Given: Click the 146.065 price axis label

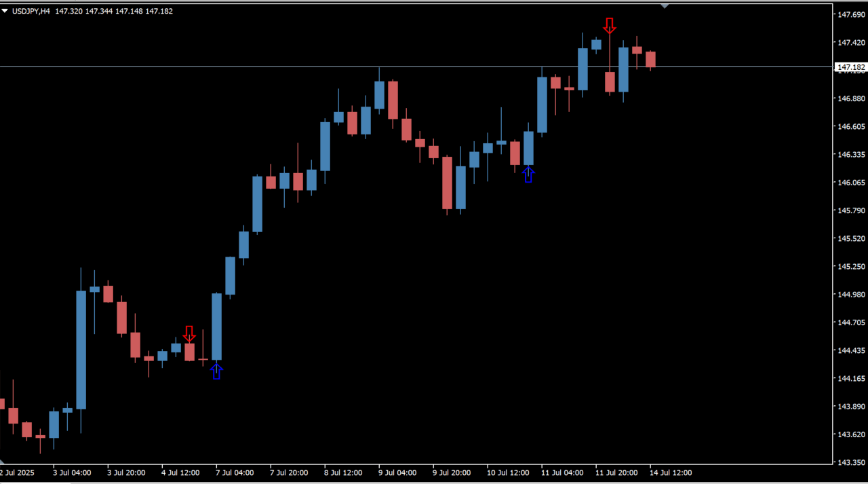Looking at the screenshot, I should (852, 183).
